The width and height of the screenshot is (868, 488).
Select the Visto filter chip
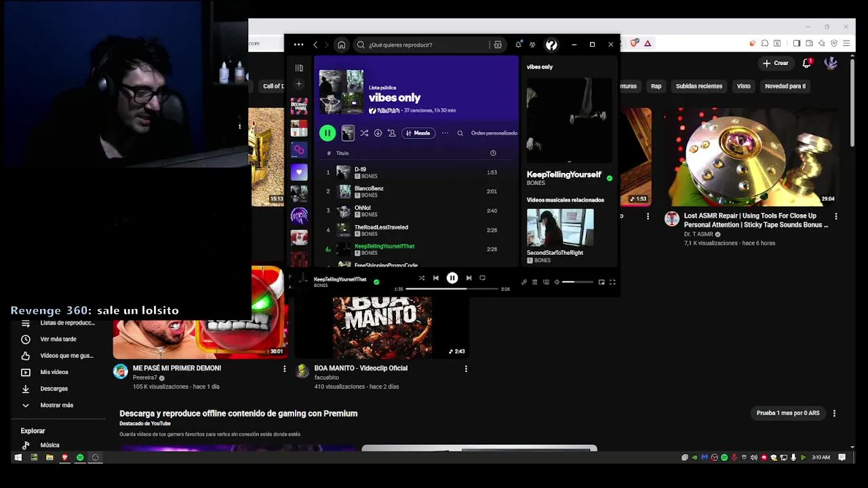(x=744, y=86)
